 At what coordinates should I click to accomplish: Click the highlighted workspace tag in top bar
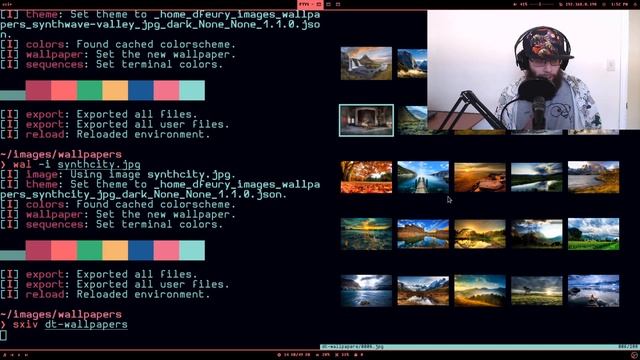pos(310,4)
